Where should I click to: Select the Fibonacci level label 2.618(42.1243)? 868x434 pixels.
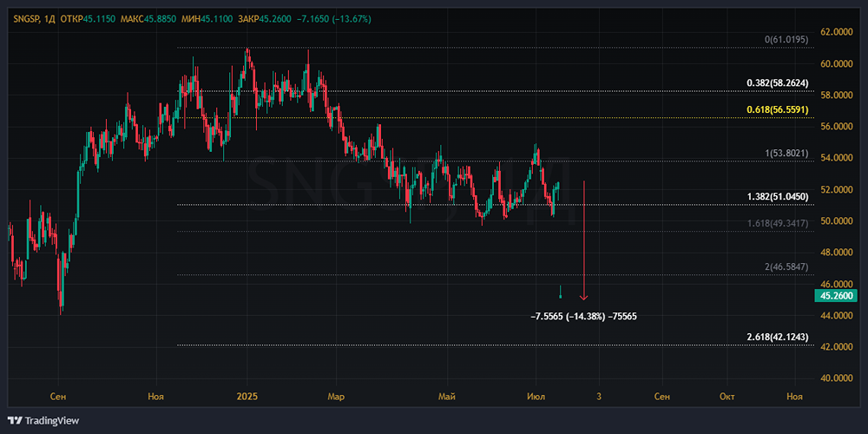777,337
